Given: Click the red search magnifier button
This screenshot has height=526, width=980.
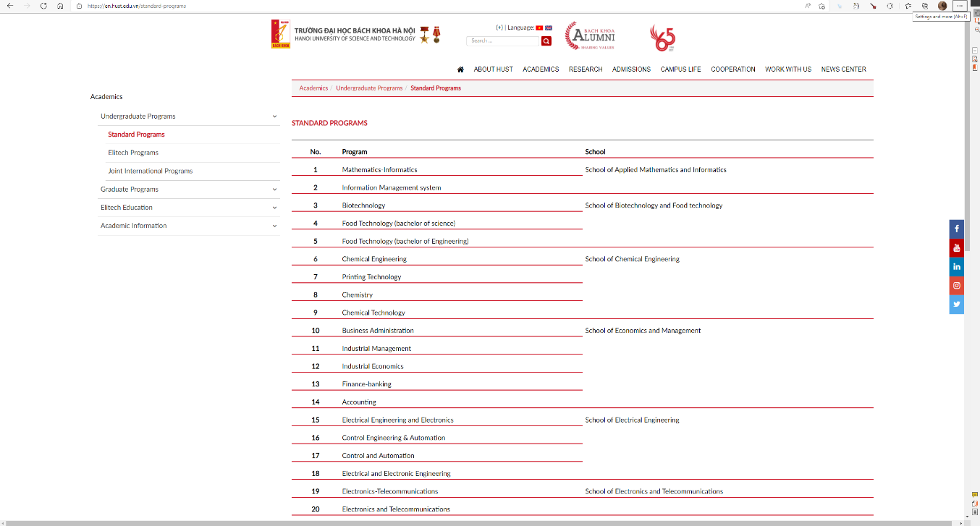Looking at the screenshot, I should click(x=546, y=41).
